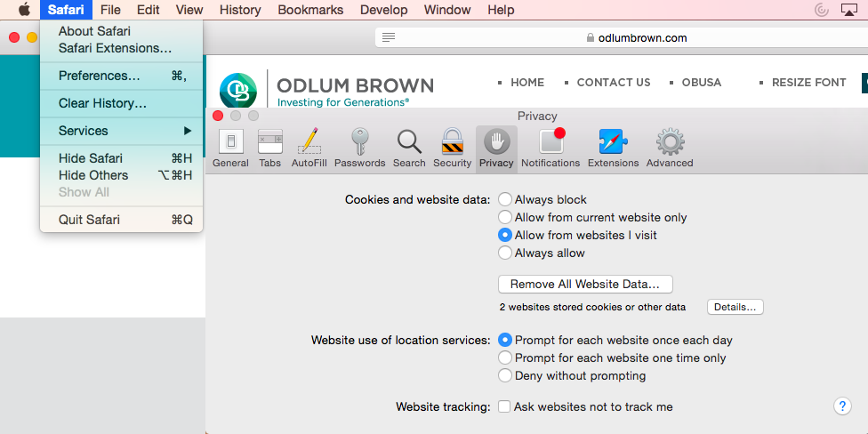Choose Preferences… from Safari menu
The width and height of the screenshot is (868, 434).
(x=122, y=76)
